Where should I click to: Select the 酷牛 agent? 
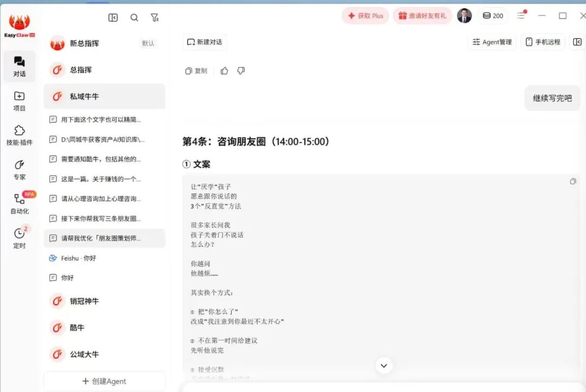(104, 327)
